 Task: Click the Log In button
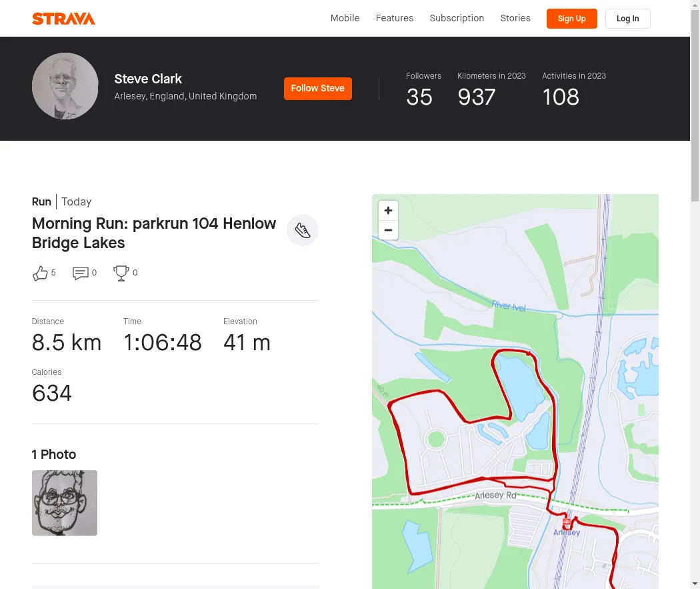pyautogui.click(x=628, y=19)
